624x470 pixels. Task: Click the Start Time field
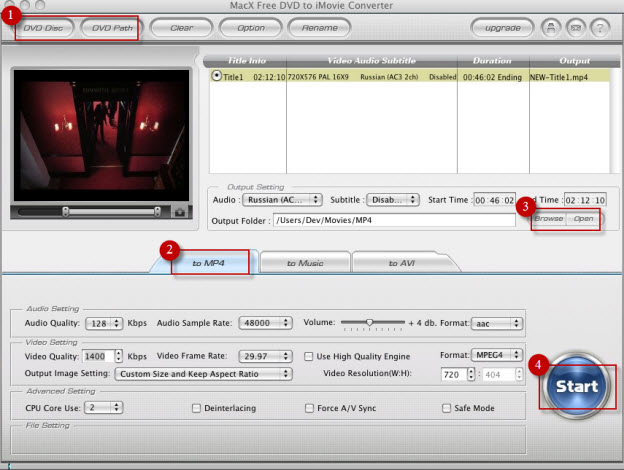point(495,200)
